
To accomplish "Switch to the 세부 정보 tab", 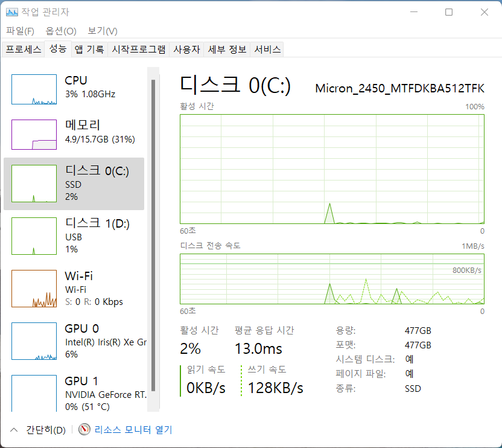I will 227,50.
